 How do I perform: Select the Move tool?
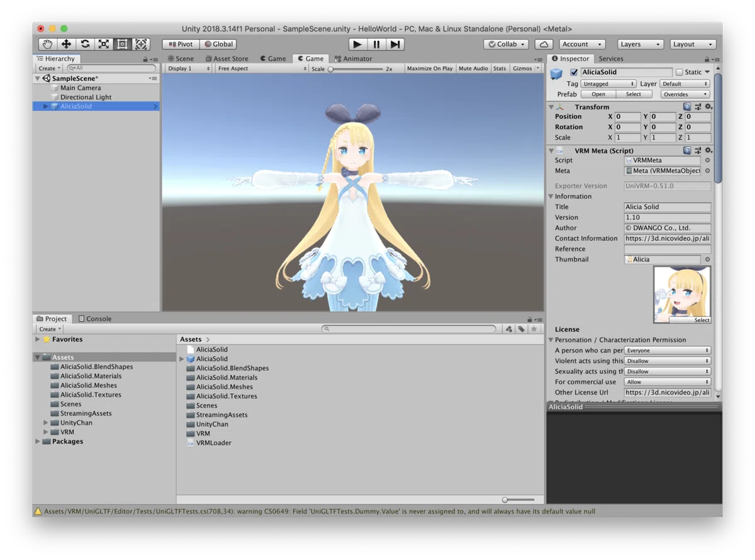[66, 44]
